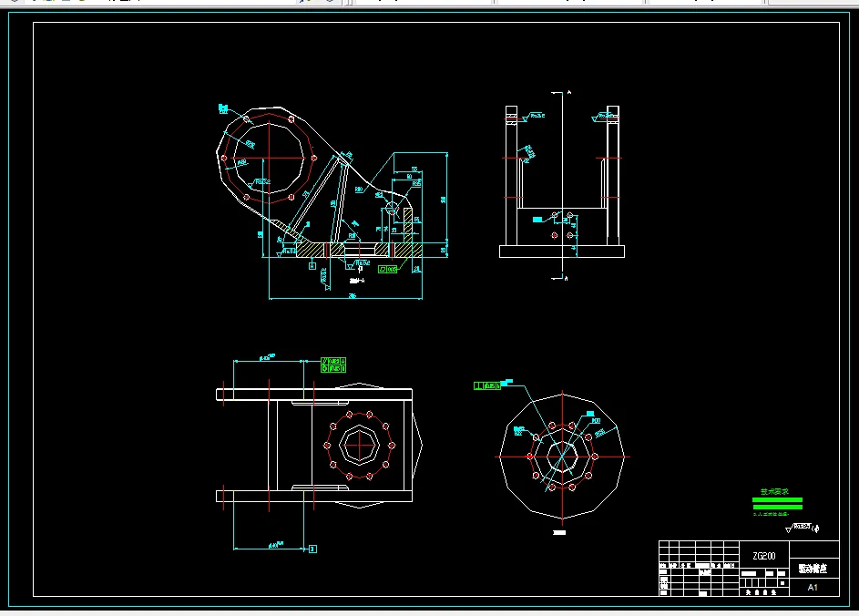Click the R35 radius dimension label
859x616 pixels.
click(x=416, y=184)
